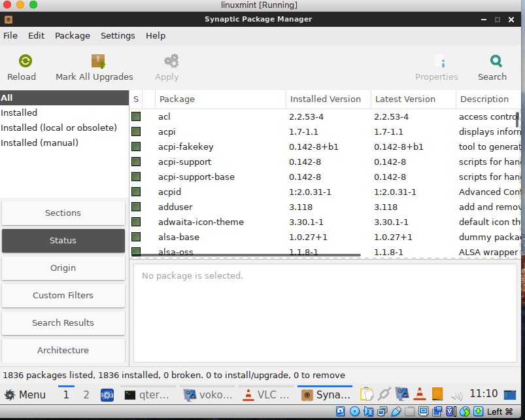
Task: Click status box for acpi-fakekey package
Action: tap(136, 147)
